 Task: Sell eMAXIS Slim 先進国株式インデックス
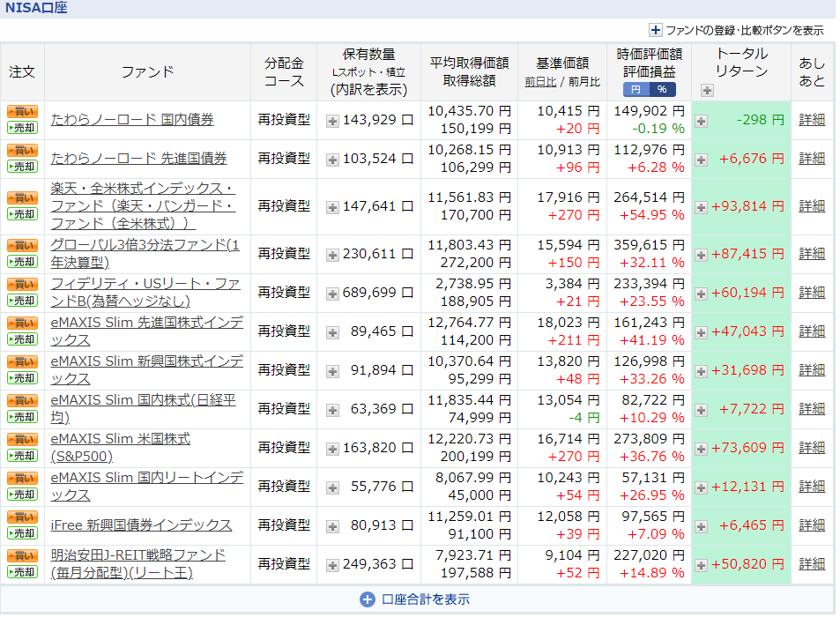[22, 339]
